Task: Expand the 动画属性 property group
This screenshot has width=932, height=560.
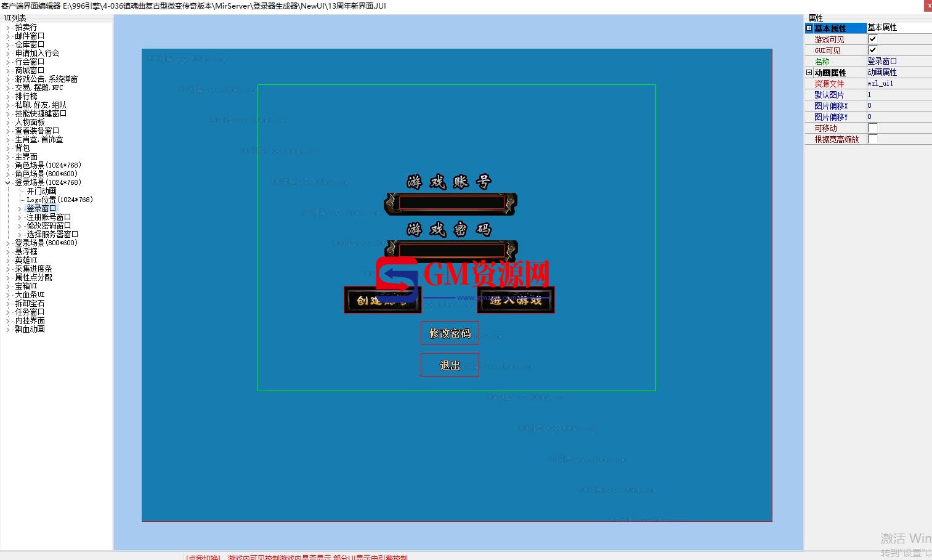Action: 809,73
